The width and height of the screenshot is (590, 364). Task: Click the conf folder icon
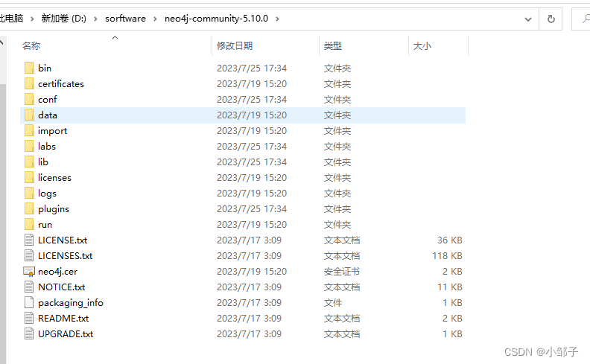point(29,99)
